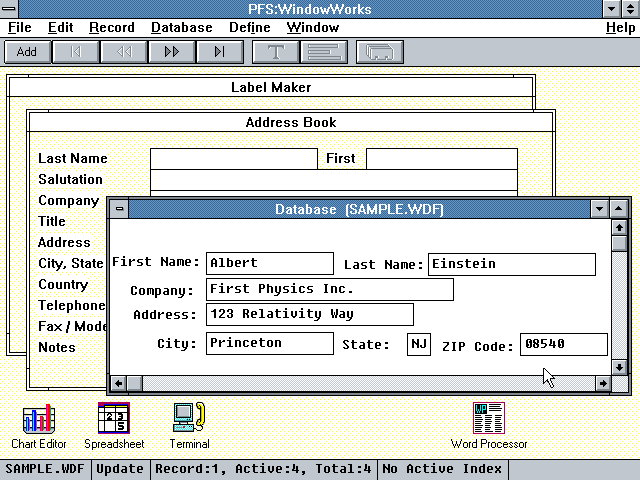This screenshot has height=480, width=640.
Task: Click the Database window scroll left arrow
Action: point(118,383)
